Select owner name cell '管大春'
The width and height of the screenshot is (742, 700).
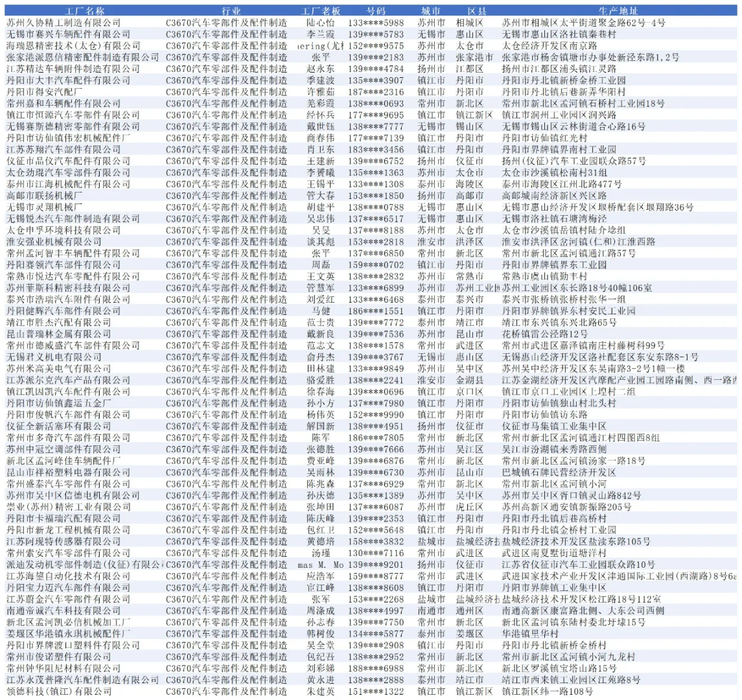(320, 196)
